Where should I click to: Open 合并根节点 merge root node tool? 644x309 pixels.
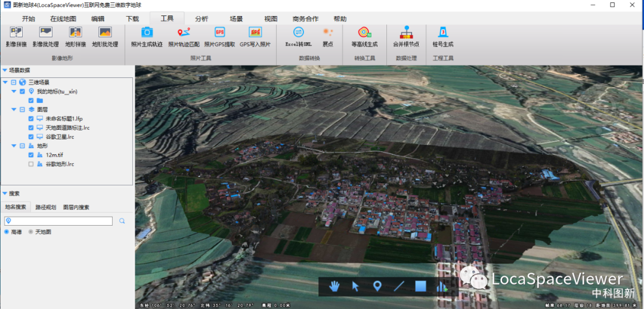(x=406, y=37)
